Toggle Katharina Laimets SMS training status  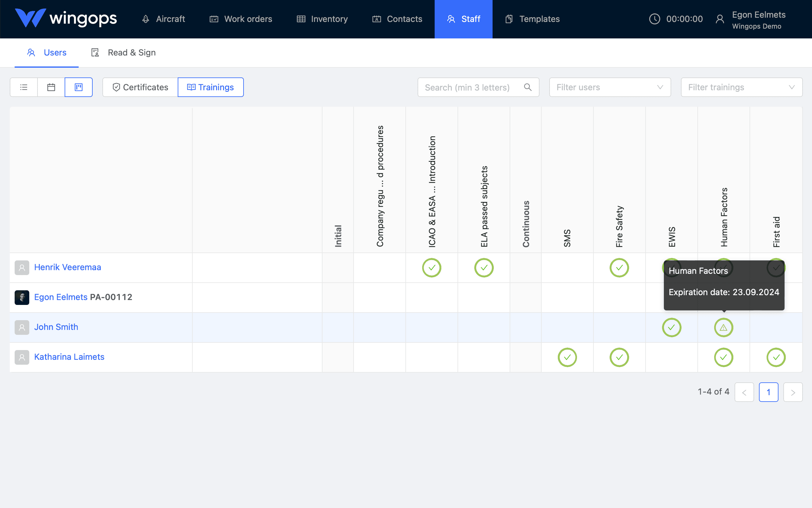(x=567, y=357)
